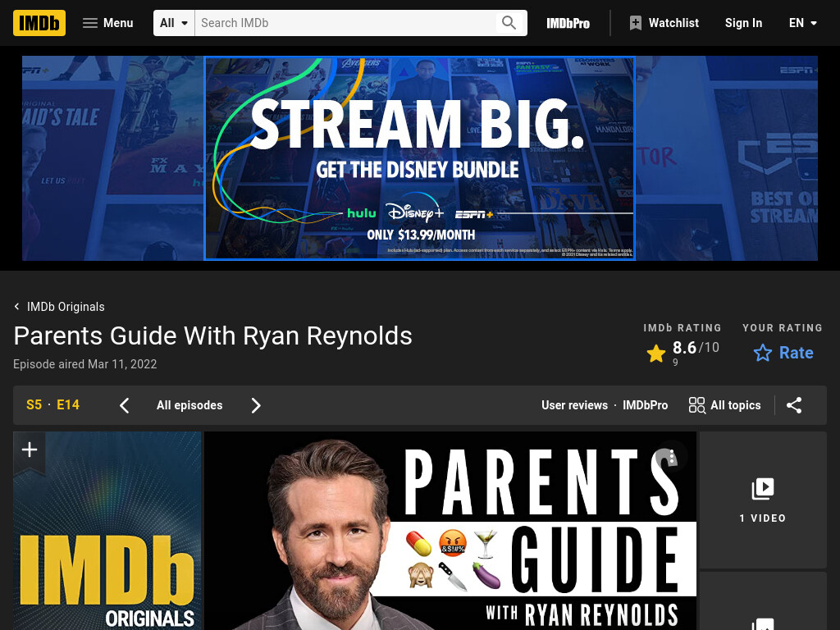Open All topics grid
Image resolution: width=840 pixels, height=630 pixels.
pyautogui.click(x=724, y=405)
